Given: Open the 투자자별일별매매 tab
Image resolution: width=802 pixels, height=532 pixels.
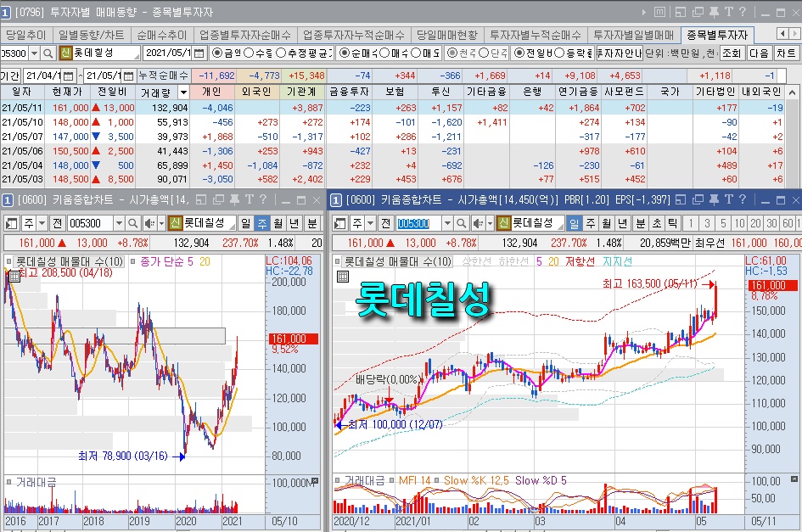Looking at the screenshot, I should pos(634,35).
